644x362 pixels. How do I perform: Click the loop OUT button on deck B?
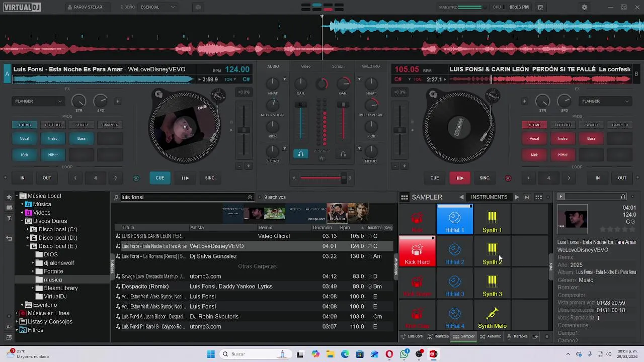(x=622, y=178)
